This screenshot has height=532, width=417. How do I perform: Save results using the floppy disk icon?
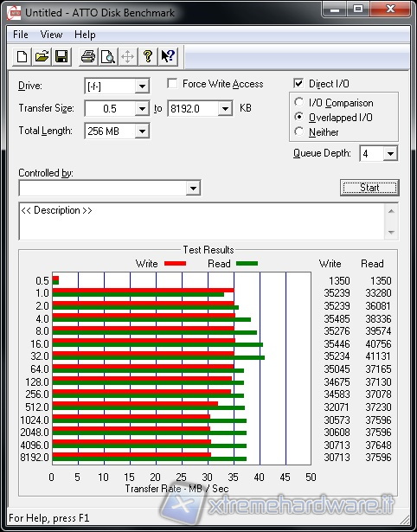tap(61, 56)
